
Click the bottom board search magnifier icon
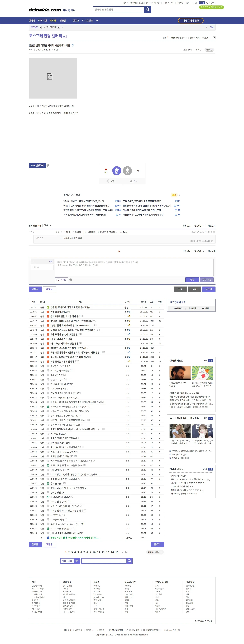point(129,561)
